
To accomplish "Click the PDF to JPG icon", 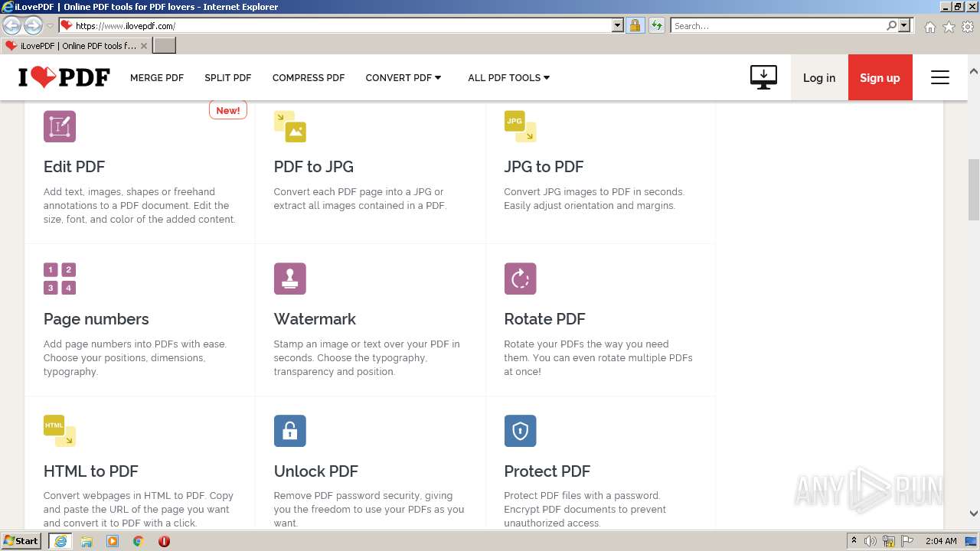I will tap(290, 126).
